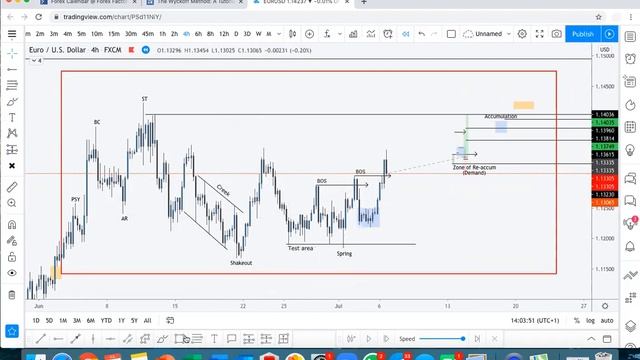Switch to the 1h timeframe

coord(162,34)
